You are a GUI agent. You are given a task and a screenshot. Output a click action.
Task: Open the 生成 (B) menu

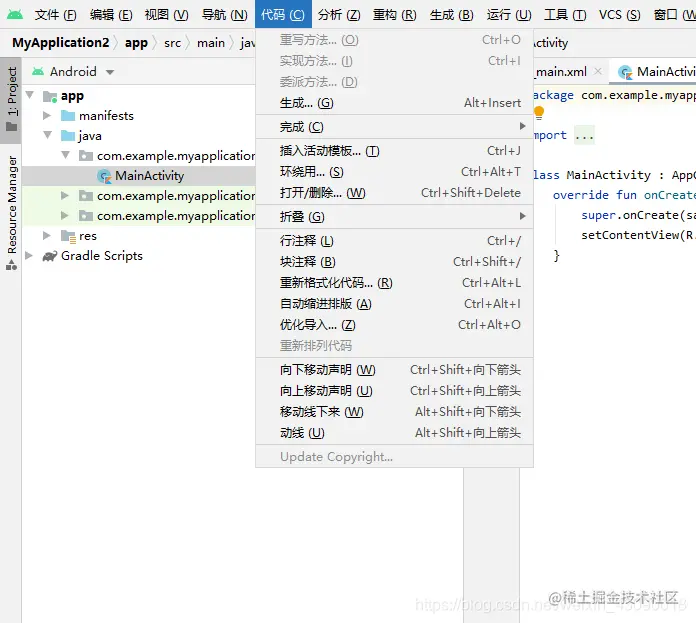click(x=451, y=15)
